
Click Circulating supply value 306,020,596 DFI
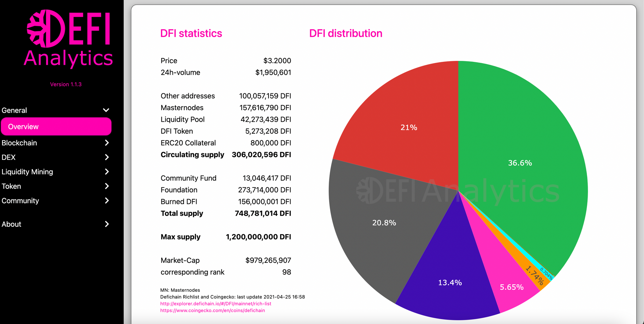(261, 155)
